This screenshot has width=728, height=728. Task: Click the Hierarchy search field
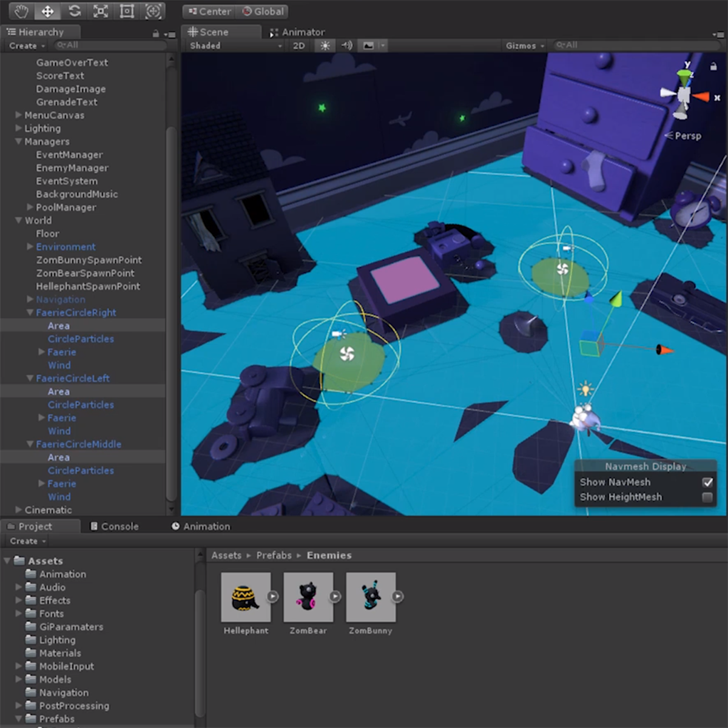tap(110, 45)
